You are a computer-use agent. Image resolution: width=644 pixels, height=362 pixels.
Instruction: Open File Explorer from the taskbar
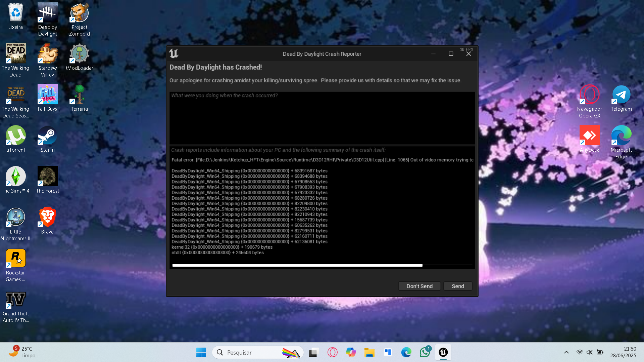tap(369, 352)
